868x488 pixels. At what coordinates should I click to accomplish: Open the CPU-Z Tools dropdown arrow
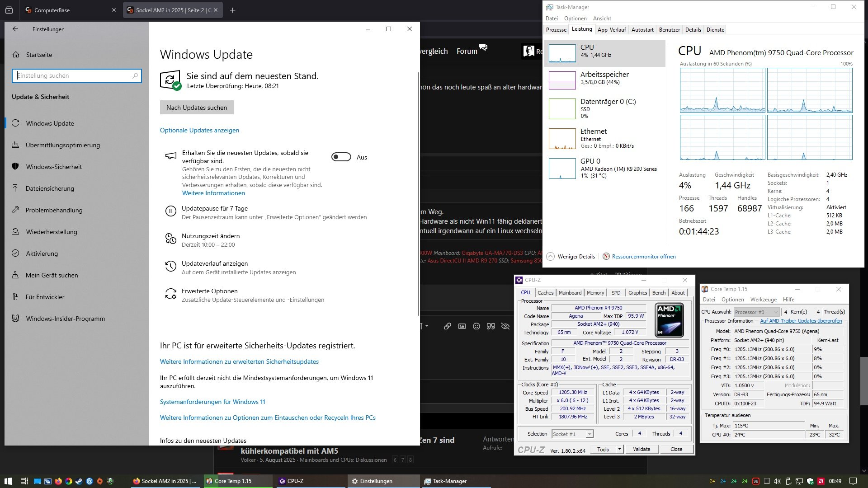(x=619, y=449)
